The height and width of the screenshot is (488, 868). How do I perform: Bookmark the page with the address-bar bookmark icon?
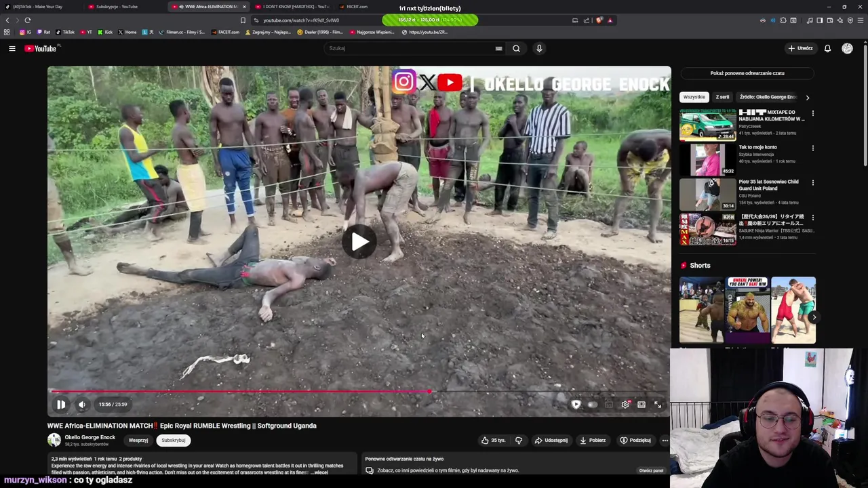click(x=243, y=20)
